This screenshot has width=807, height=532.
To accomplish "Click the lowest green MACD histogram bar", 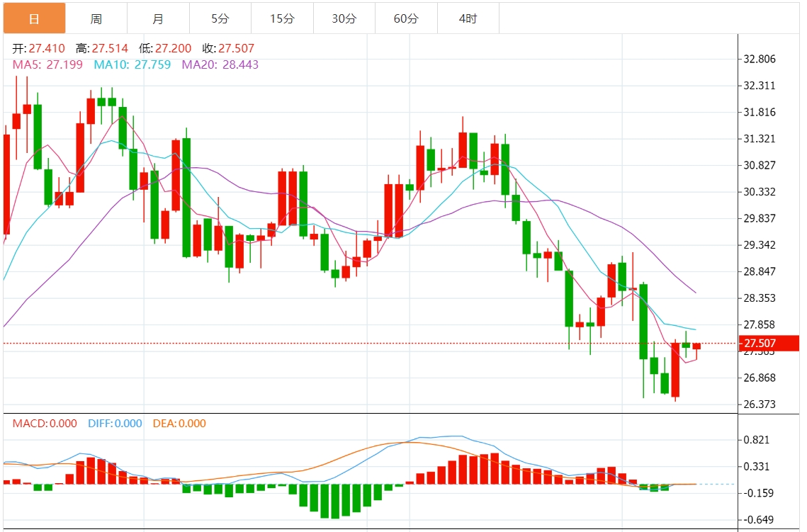I will click(x=335, y=502).
